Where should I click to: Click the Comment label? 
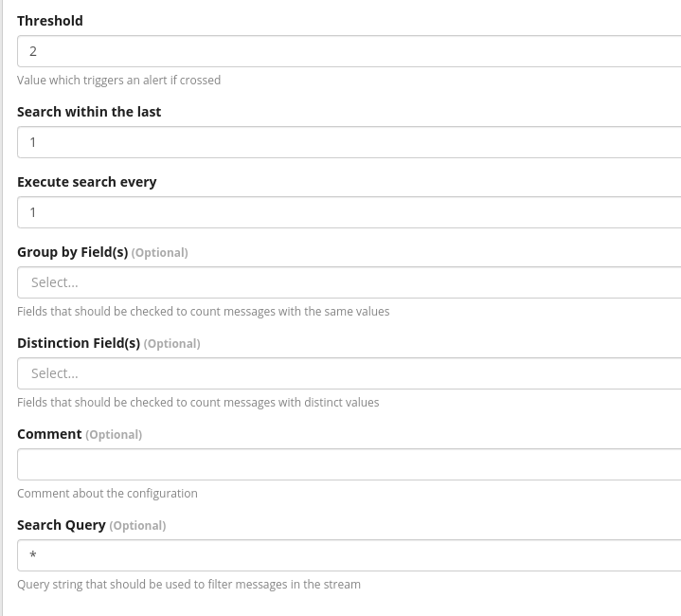pos(49,434)
